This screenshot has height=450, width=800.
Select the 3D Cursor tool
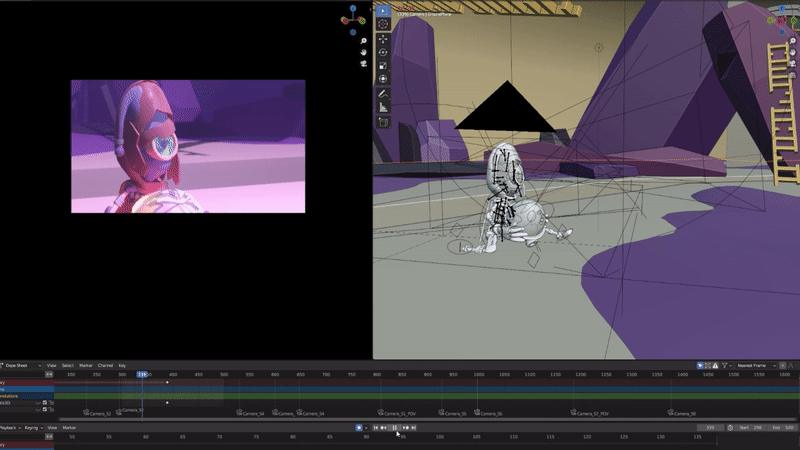383,24
